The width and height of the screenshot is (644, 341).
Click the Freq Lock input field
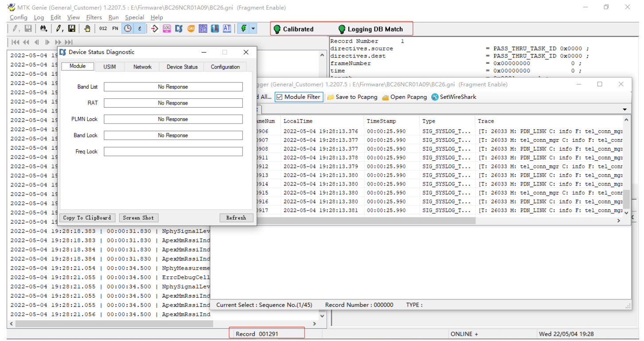tap(173, 151)
